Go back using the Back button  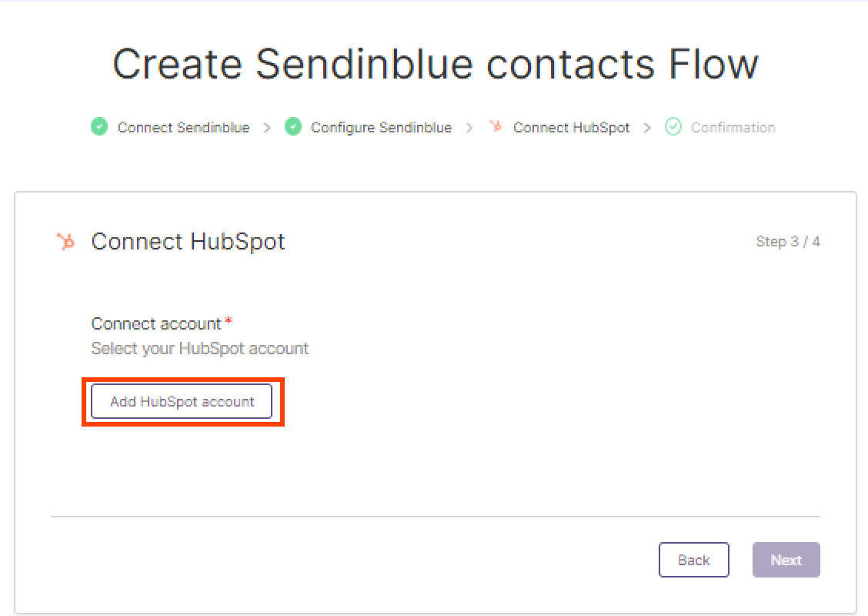(x=693, y=560)
